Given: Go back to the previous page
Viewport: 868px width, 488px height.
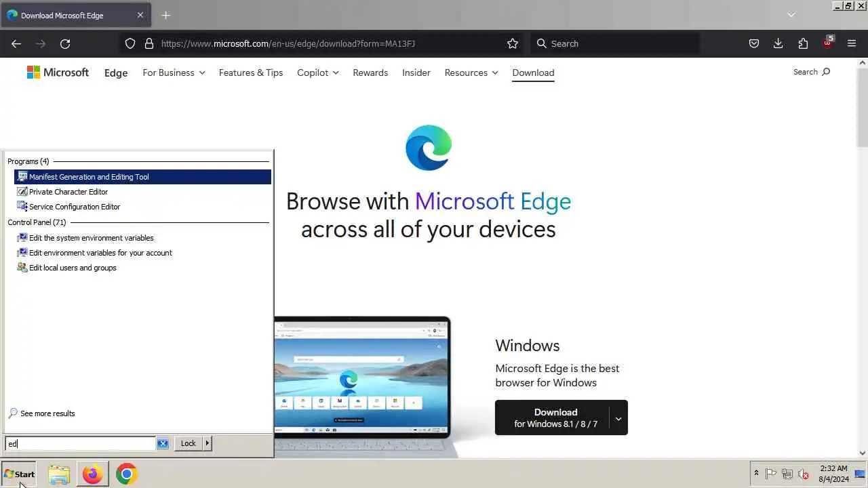Looking at the screenshot, I should [16, 43].
